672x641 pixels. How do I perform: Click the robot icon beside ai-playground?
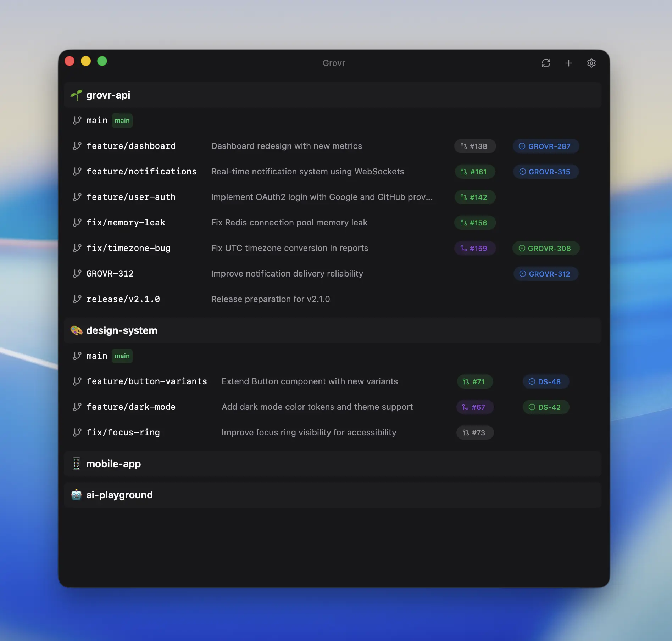tap(76, 495)
